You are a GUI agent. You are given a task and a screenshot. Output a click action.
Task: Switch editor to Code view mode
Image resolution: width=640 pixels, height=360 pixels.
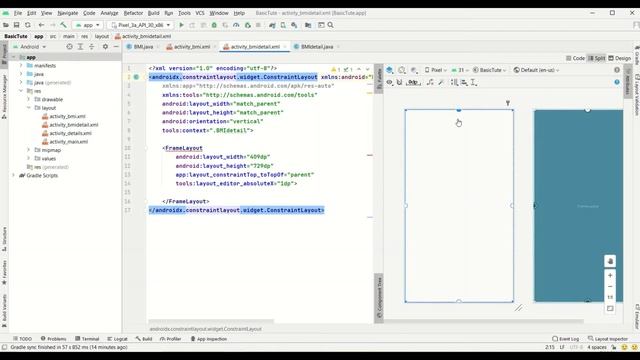click(x=576, y=58)
